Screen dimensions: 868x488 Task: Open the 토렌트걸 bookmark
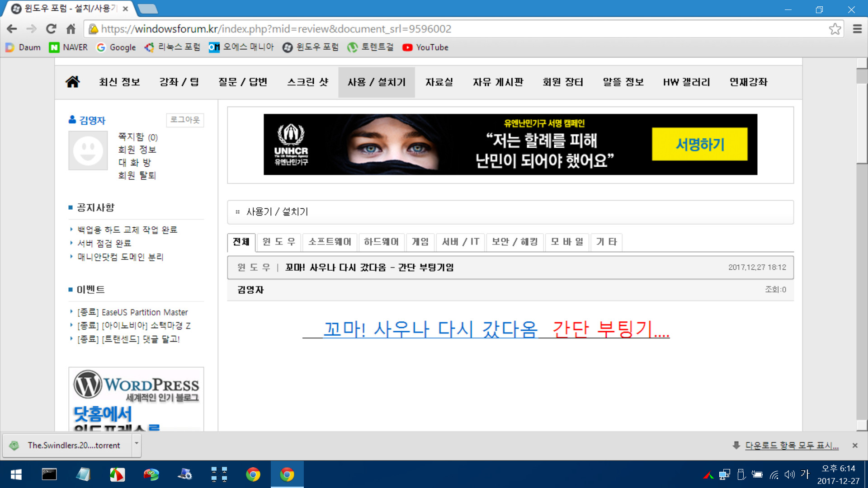(371, 47)
